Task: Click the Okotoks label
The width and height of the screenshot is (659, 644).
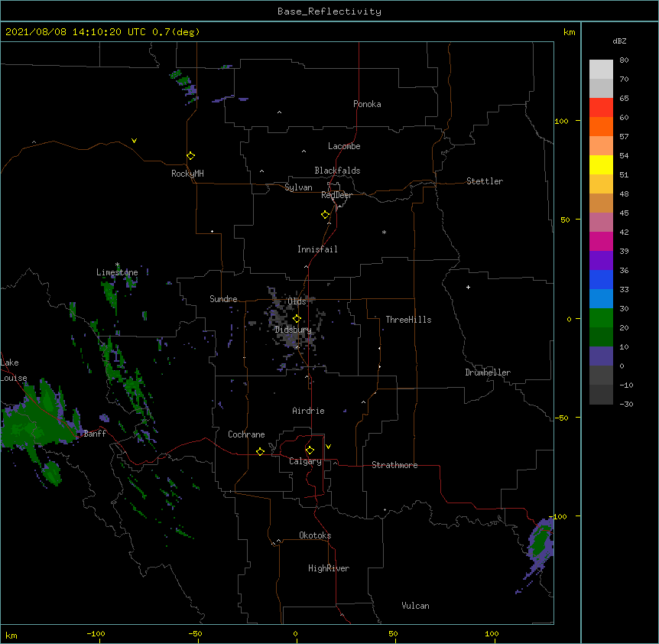Action: coord(315,535)
